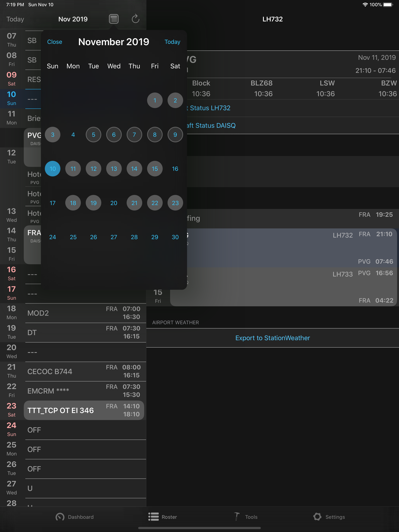The height and width of the screenshot is (532, 399).
Task: Open the Dashboard tab
Action: point(75,517)
